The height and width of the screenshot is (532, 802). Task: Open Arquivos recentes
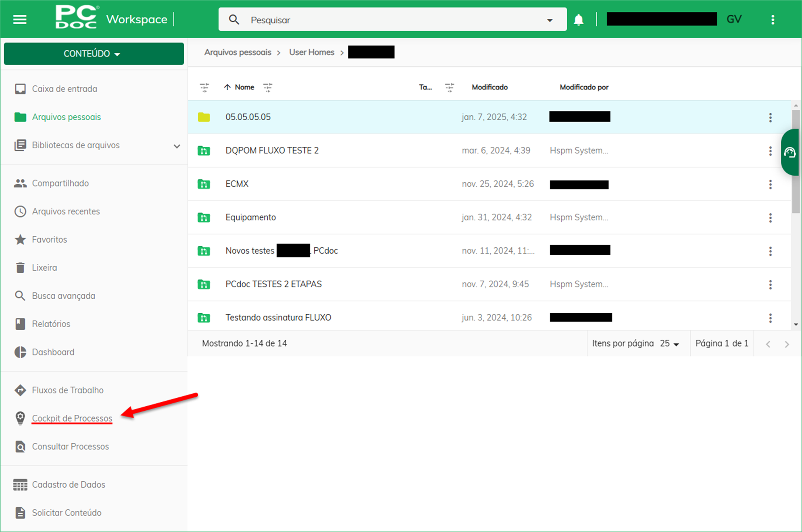(x=66, y=212)
